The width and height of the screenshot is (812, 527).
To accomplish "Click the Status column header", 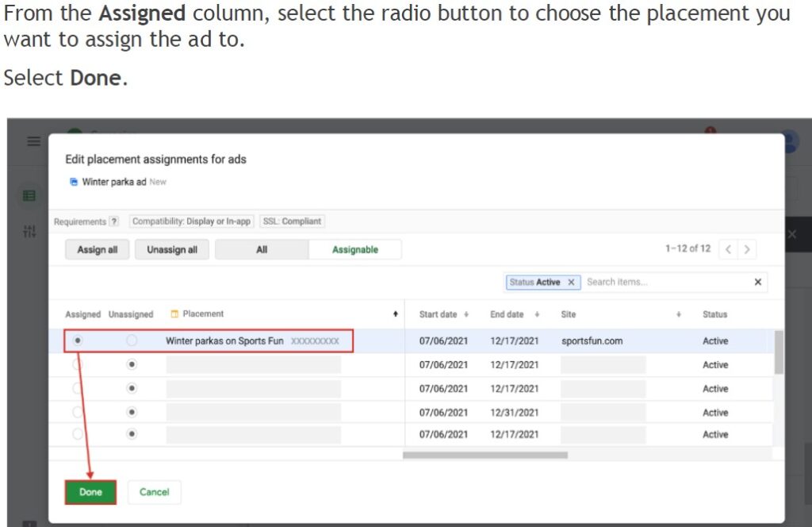I will pos(714,314).
